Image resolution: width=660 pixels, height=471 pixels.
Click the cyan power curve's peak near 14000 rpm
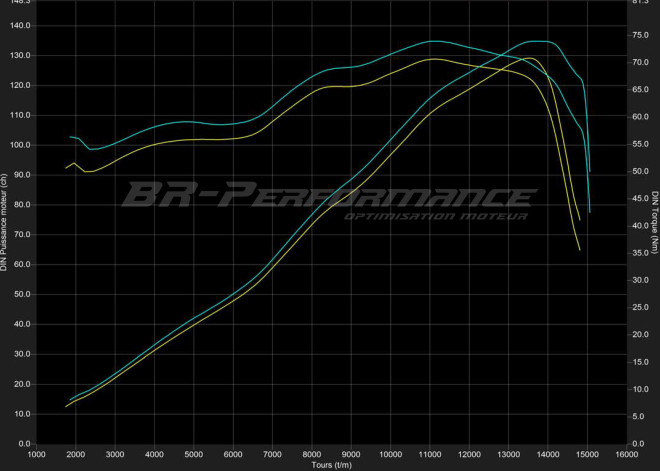[538, 41]
